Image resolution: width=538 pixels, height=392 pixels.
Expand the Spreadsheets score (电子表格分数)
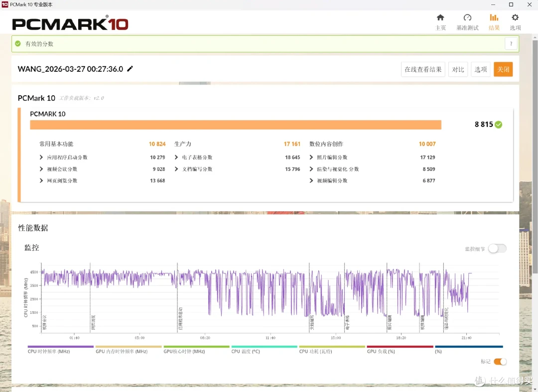(x=176, y=157)
